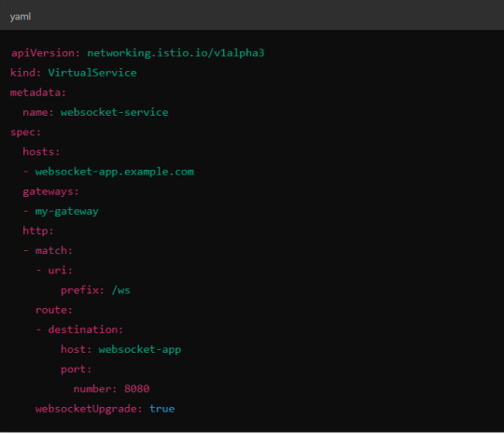This screenshot has width=504, height=434.
Task: Click the hosts key
Action: 41,152
